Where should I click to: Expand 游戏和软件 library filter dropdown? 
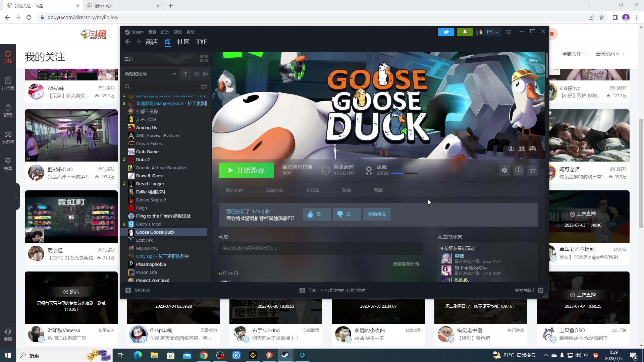coord(150,74)
